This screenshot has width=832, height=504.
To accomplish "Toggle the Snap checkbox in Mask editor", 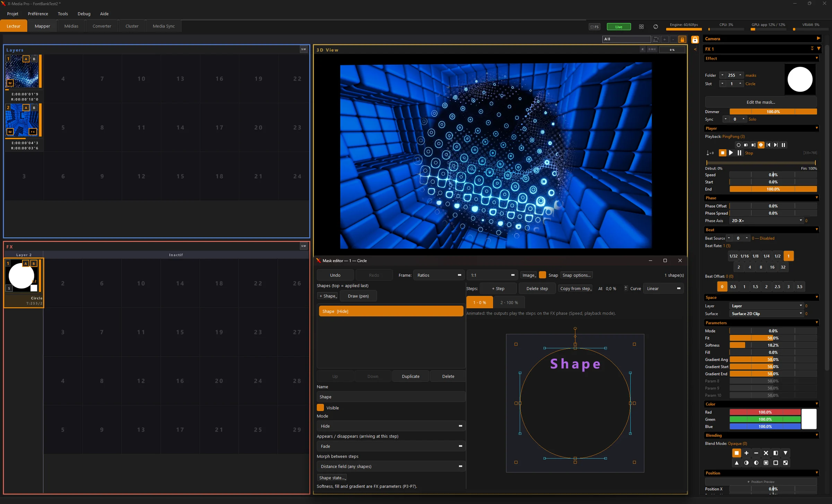I will (x=543, y=275).
